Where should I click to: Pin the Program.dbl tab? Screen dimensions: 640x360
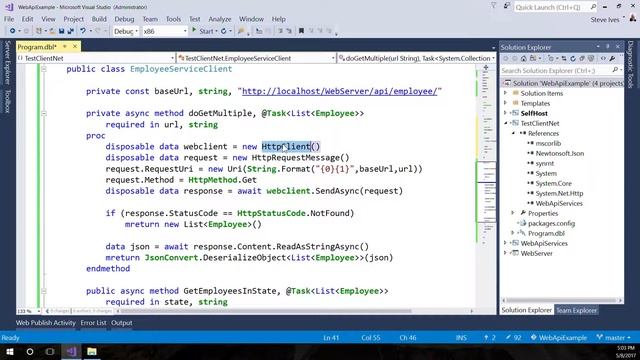pos(64,47)
